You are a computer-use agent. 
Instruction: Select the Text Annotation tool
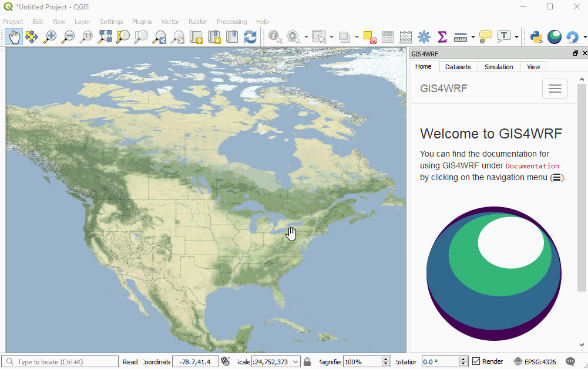tap(503, 37)
